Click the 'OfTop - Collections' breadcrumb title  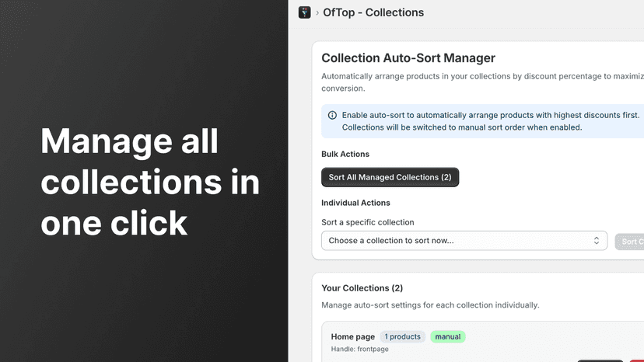373,12
